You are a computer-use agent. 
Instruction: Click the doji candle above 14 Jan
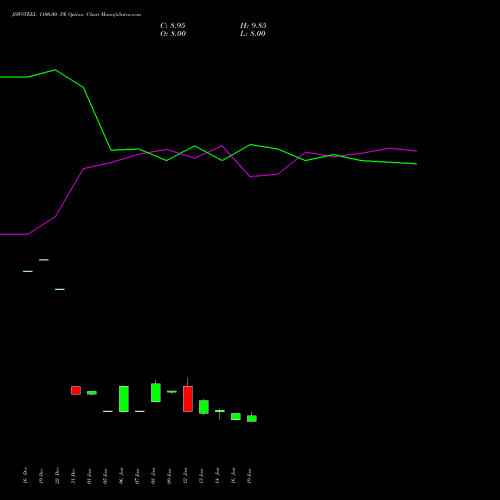coord(220,411)
